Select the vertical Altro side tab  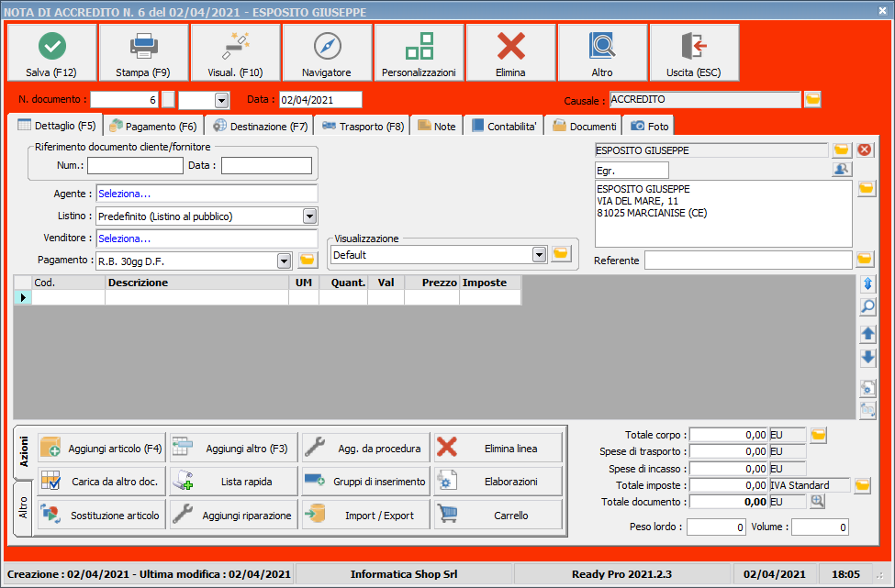click(24, 507)
